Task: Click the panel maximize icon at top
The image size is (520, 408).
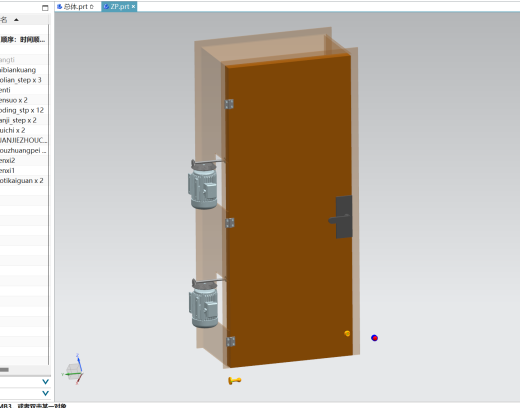Action: pyautogui.click(x=45, y=8)
